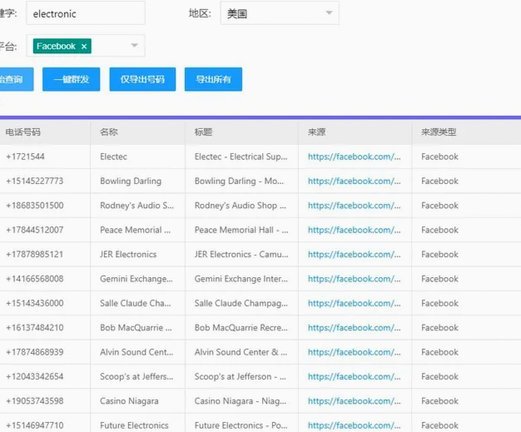Open the facebook link for Casino Niagara
Image resolution: width=521 pixels, height=432 pixels.
tap(354, 401)
